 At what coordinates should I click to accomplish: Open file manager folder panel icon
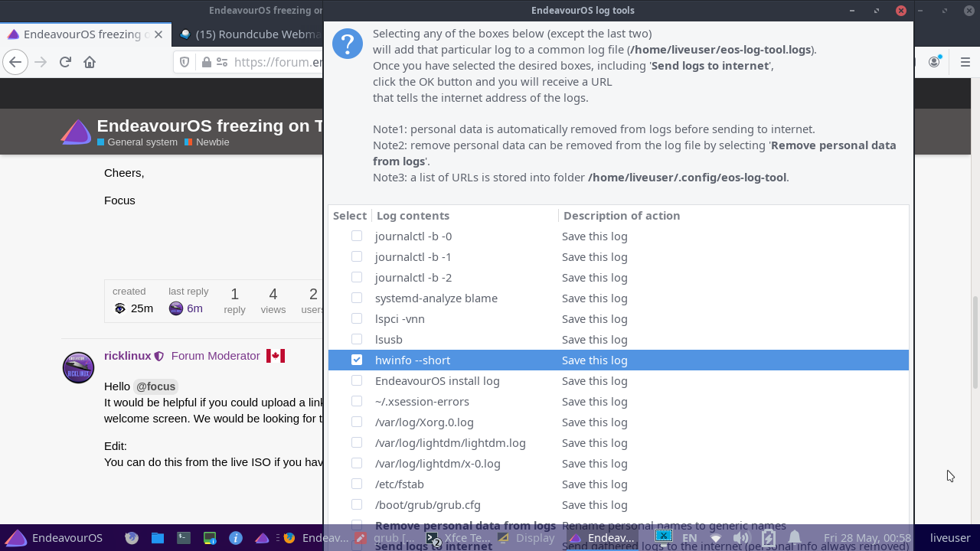(x=158, y=538)
